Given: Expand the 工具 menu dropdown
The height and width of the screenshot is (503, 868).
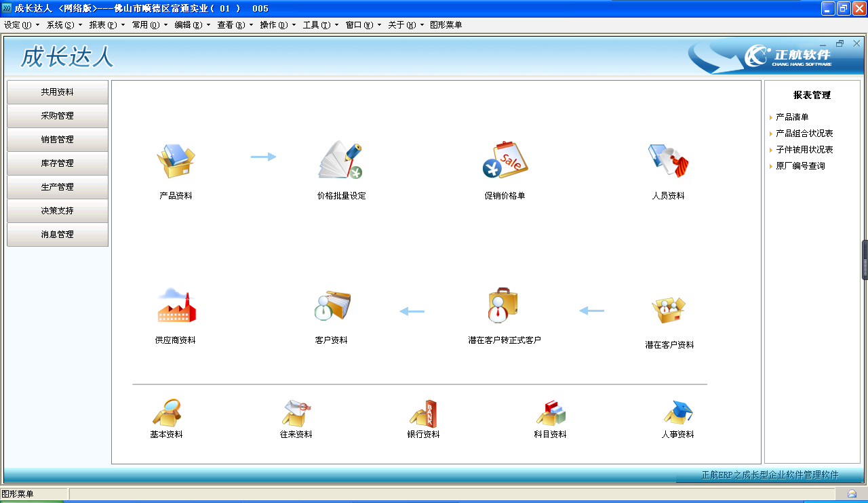Looking at the screenshot, I should (320, 25).
